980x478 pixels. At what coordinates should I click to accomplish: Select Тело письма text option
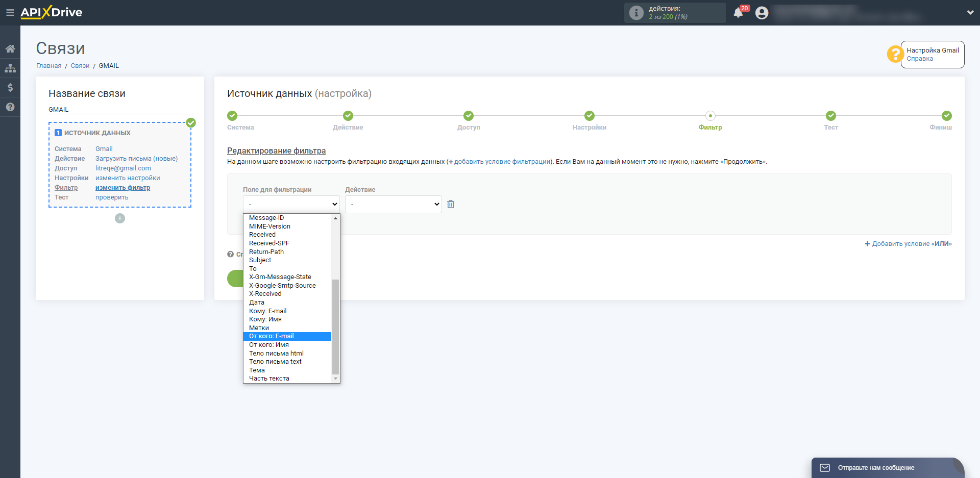tap(287, 362)
